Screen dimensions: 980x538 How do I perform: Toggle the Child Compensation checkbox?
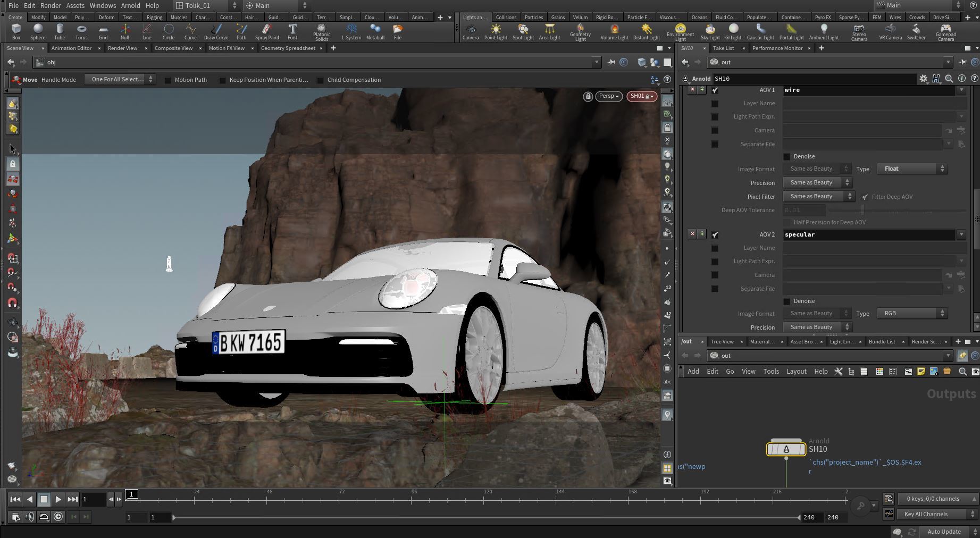[x=321, y=80]
